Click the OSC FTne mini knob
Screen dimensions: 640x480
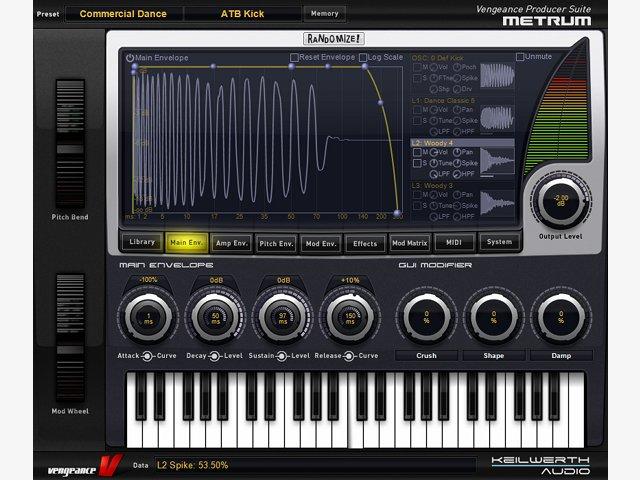pos(433,78)
